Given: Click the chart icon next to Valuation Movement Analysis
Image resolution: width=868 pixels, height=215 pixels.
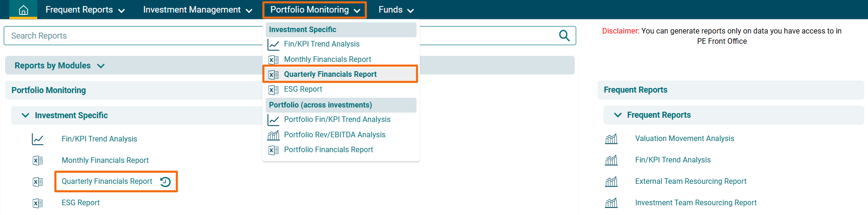Looking at the screenshot, I should coord(611,139).
